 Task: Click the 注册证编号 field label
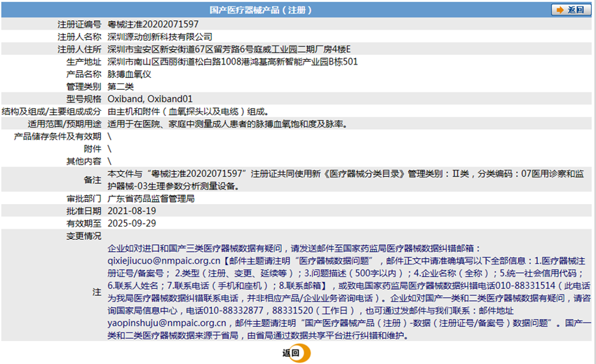click(x=79, y=25)
